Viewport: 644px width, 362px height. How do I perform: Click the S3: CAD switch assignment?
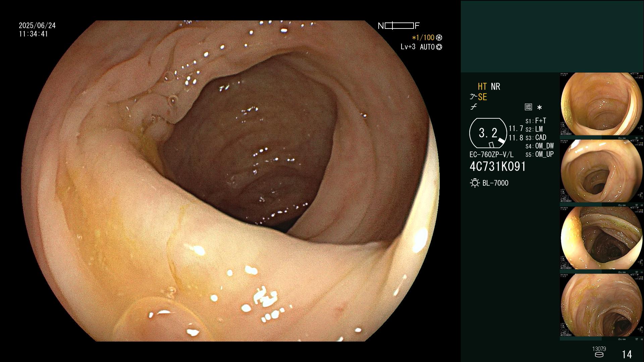[x=536, y=137]
